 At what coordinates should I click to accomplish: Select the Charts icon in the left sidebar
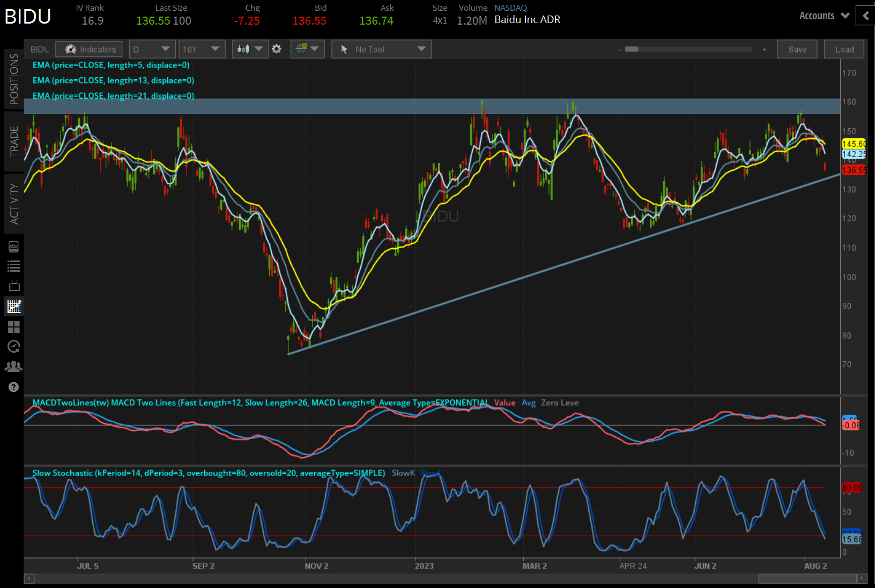pyautogui.click(x=13, y=306)
